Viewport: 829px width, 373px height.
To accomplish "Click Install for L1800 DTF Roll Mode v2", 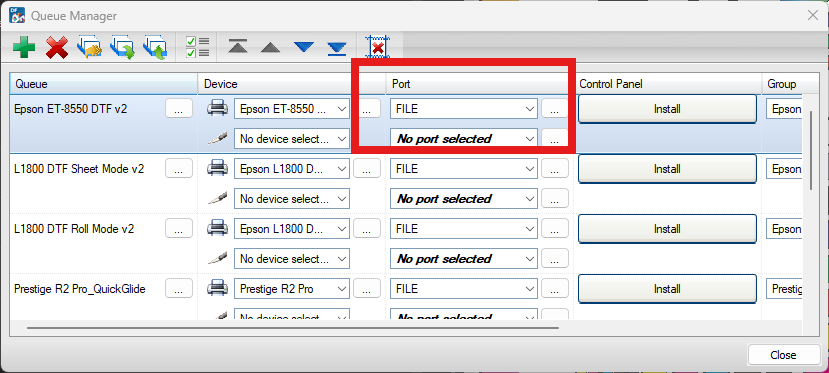I will pos(667,229).
